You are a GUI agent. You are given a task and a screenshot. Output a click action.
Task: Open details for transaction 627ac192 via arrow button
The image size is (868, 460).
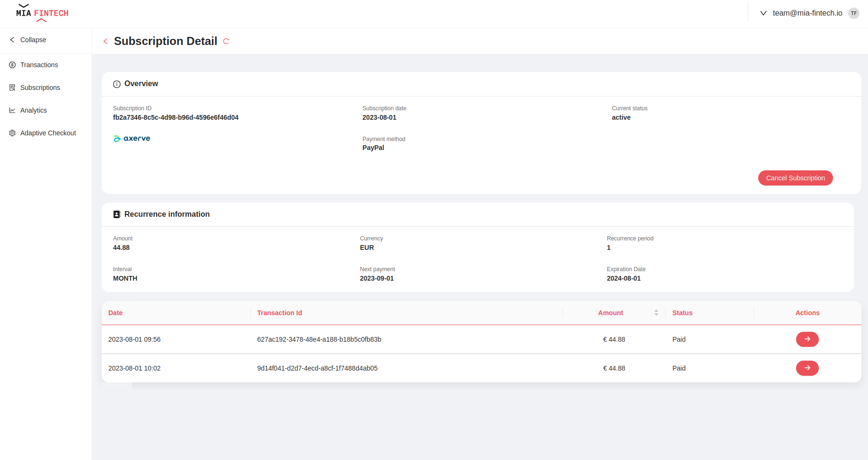807,339
